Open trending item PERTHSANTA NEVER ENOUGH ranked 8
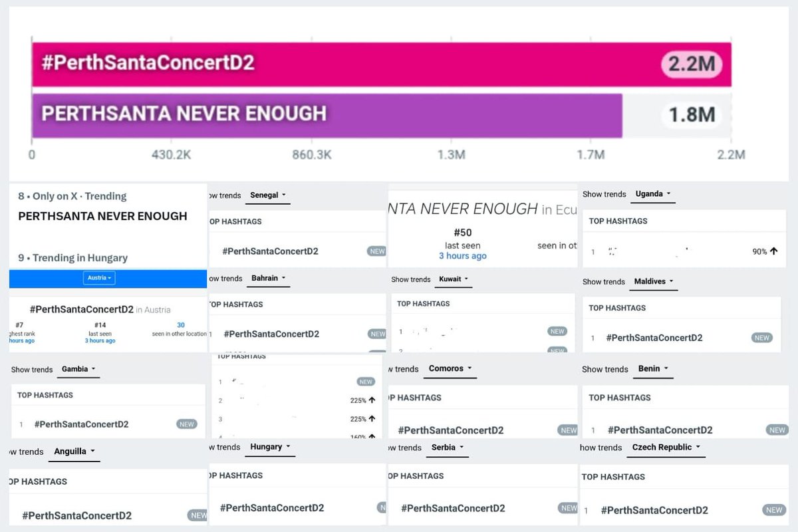This screenshot has height=532, width=798. [x=102, y=216]
